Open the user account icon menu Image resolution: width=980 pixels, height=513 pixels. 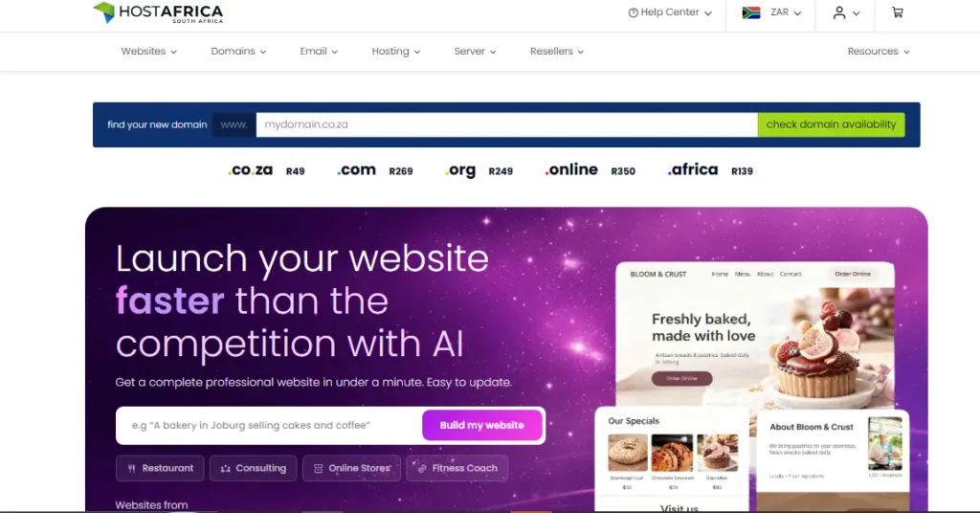[x=846, y=12]
